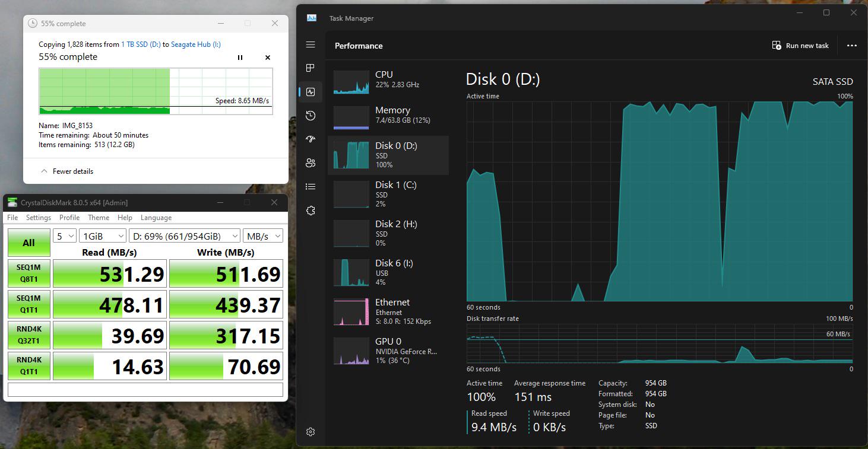Open the MB/s unit dropdown
The image size is (868, 449).
pos(262,236)
